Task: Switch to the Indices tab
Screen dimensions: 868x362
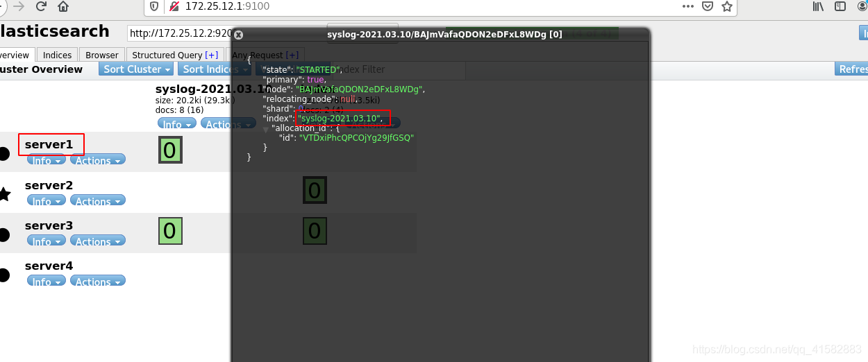Action: click(57, 55)
